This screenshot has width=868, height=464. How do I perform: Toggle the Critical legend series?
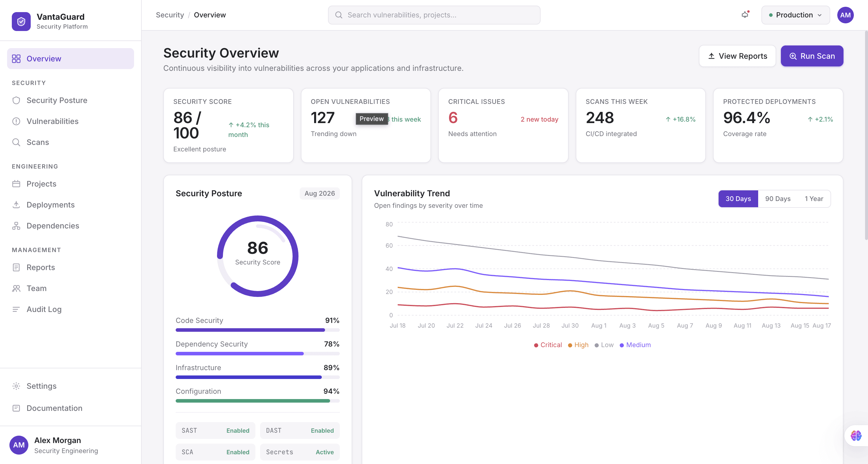(548, 345)
